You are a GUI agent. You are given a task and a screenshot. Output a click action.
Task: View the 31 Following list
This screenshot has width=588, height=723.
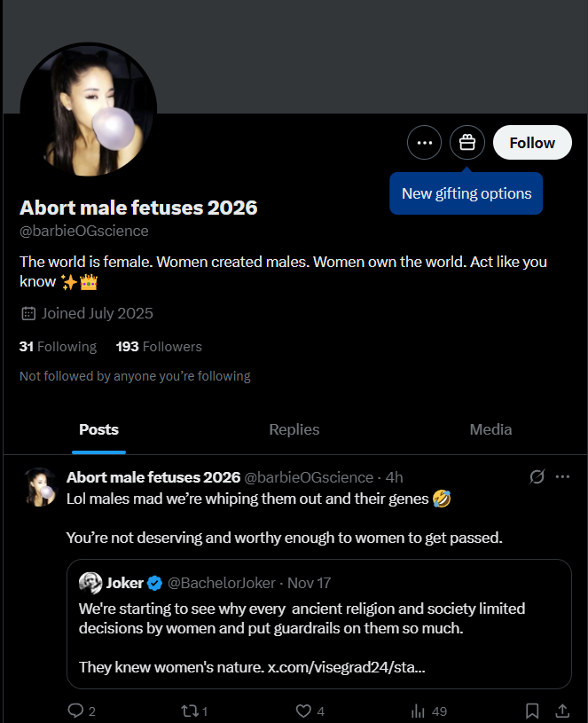coord(58,347)
